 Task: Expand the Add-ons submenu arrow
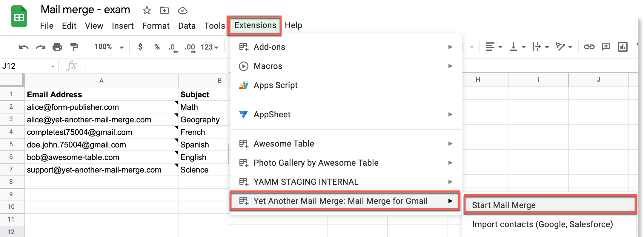451,47
